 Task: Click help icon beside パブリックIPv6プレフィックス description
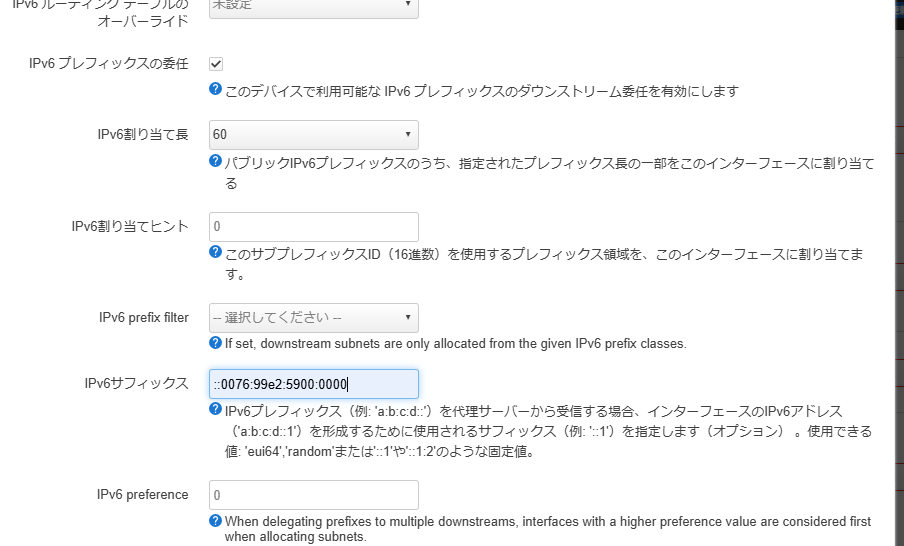215,161
